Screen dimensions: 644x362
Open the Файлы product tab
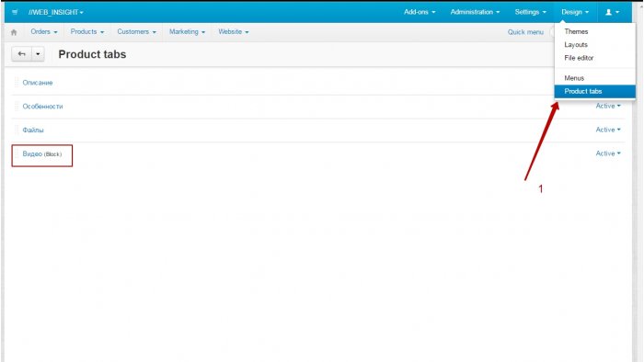[33, 130]
